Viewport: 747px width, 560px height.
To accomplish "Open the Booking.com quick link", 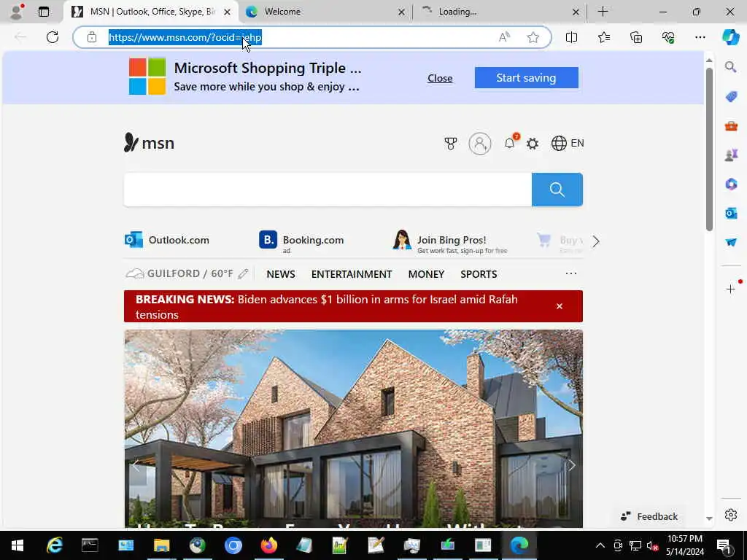I will point(301,241).
